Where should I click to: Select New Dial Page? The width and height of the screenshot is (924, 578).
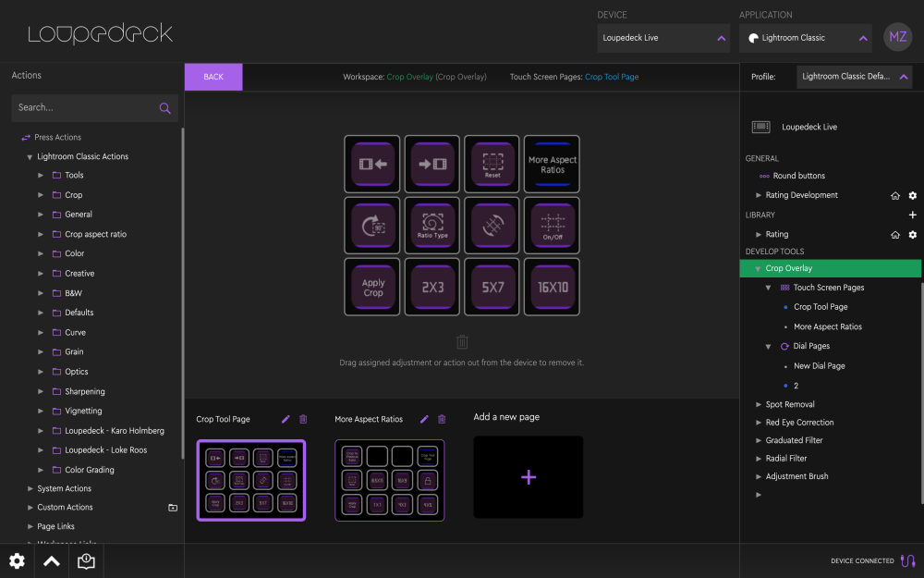tap(819, 365)
